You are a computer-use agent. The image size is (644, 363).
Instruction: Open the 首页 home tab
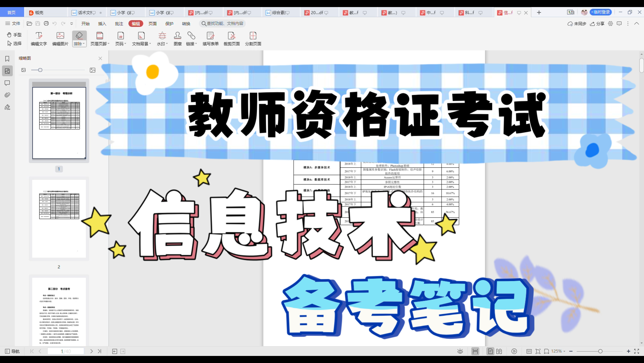click(x=12, y=12)
